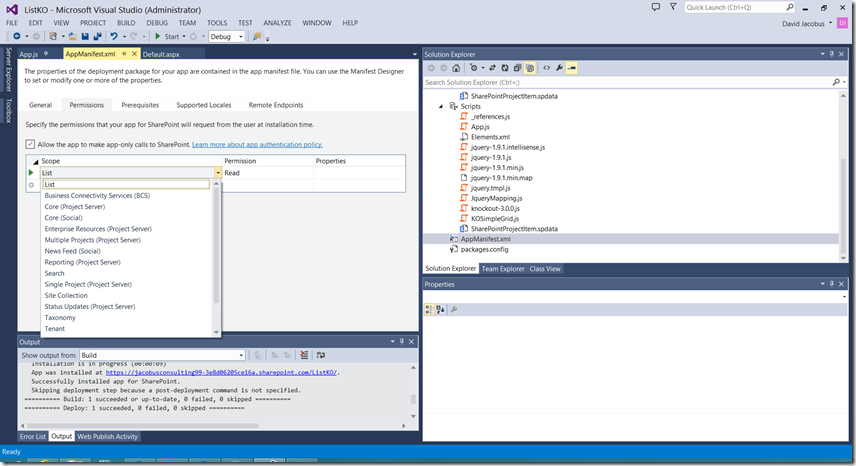Select Site Collection in the scope list
The width and height of the screenshot is (856, 466).
66,295
